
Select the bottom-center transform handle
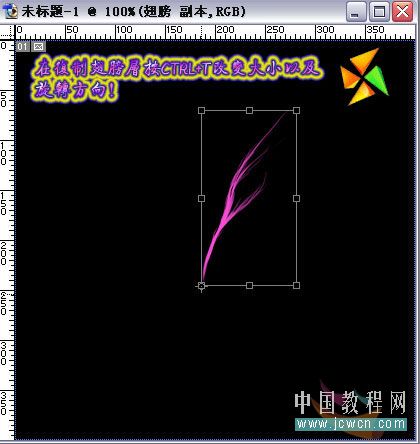249,285
